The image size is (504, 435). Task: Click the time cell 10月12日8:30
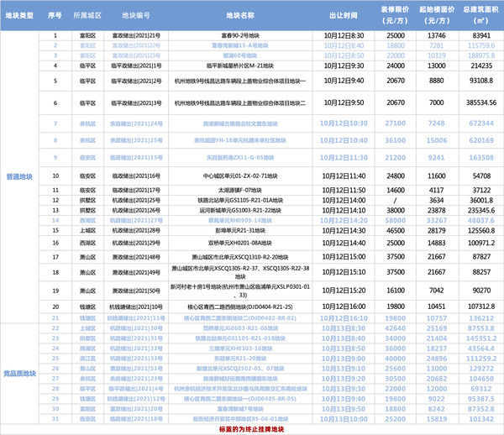coord(344,35)
